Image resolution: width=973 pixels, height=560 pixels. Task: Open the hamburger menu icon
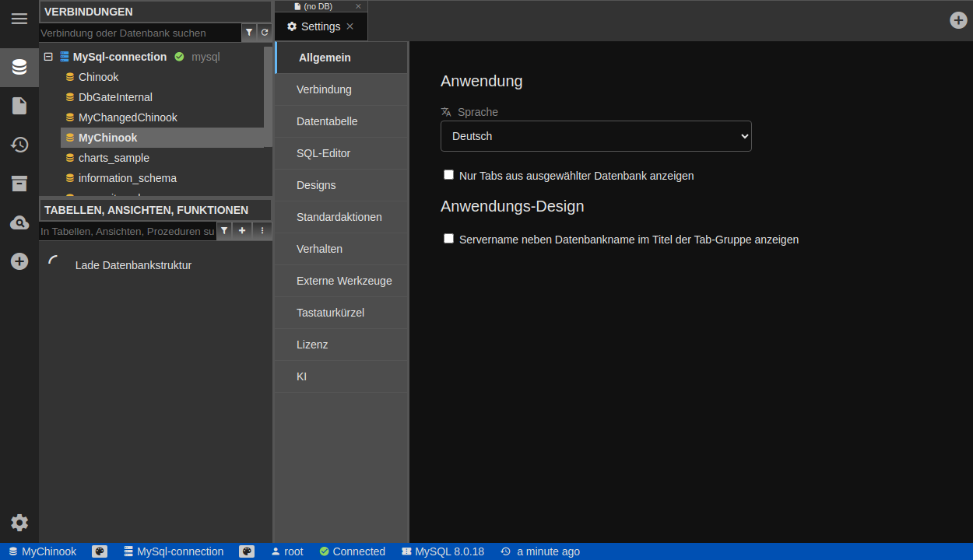[x=19, y=19]
